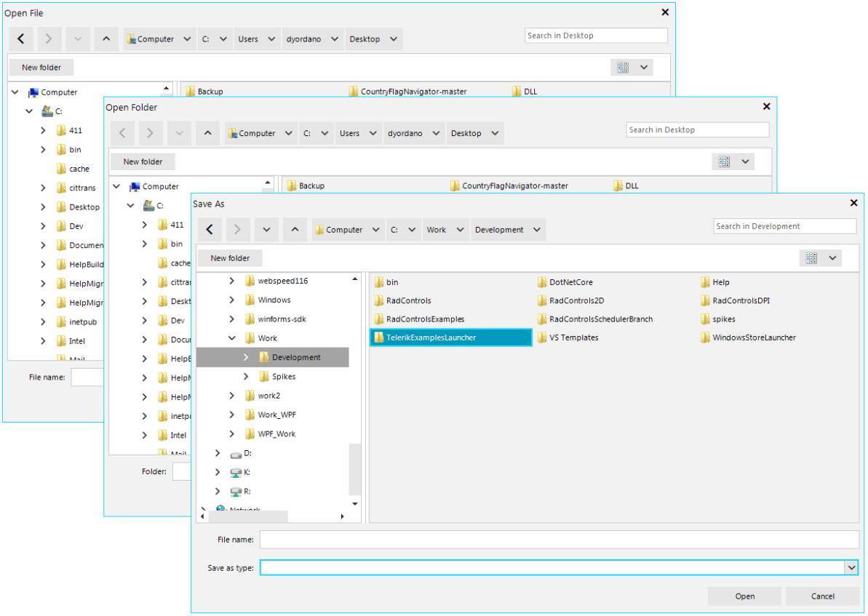This screenshot has width=868, height=616.
Task: Click New folder in Open Folder dialog
Action: [143, 161]
